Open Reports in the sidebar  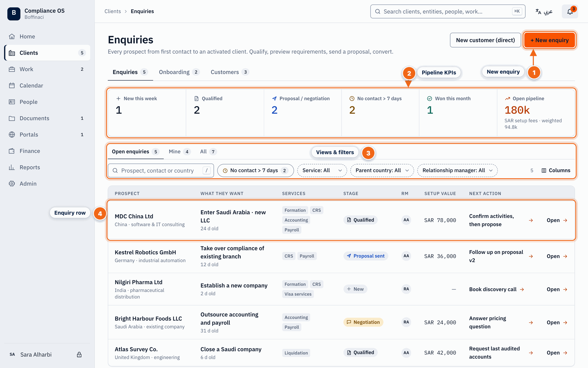tap(47, 167)
